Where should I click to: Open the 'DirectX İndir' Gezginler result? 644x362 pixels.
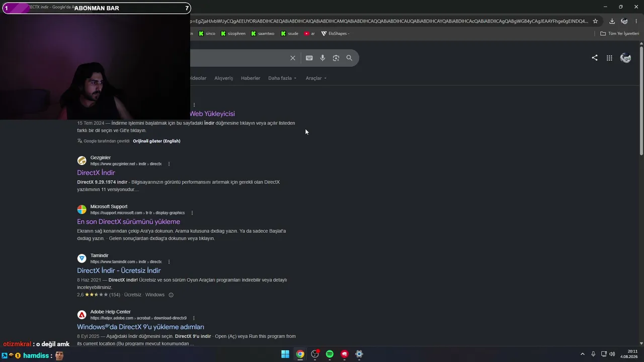click(x=96, y=173)
